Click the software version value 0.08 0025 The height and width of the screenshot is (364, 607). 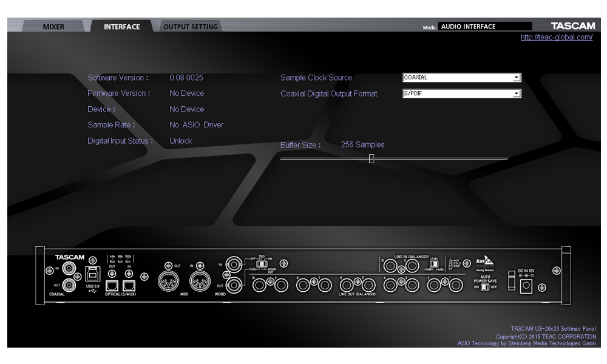point(186,78)
